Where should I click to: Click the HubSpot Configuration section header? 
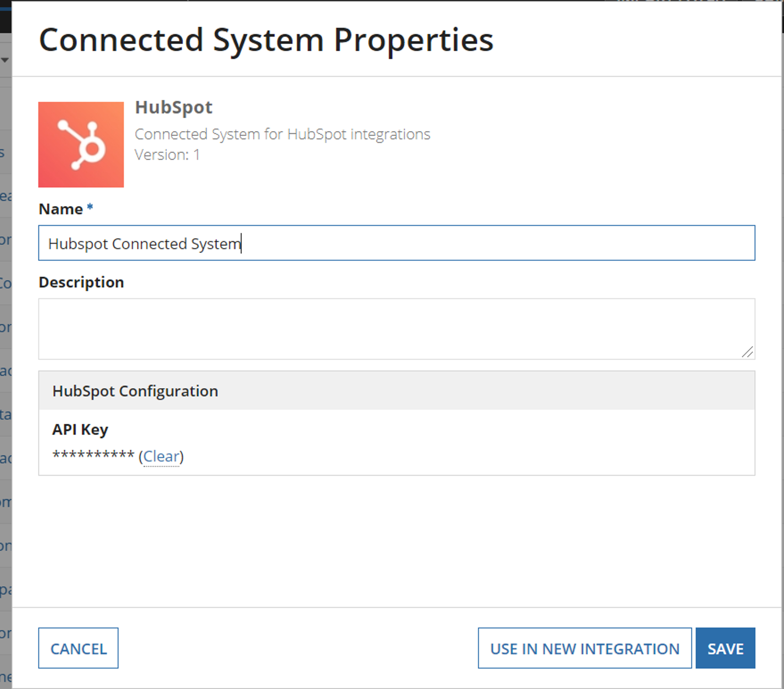click(397, 391)
